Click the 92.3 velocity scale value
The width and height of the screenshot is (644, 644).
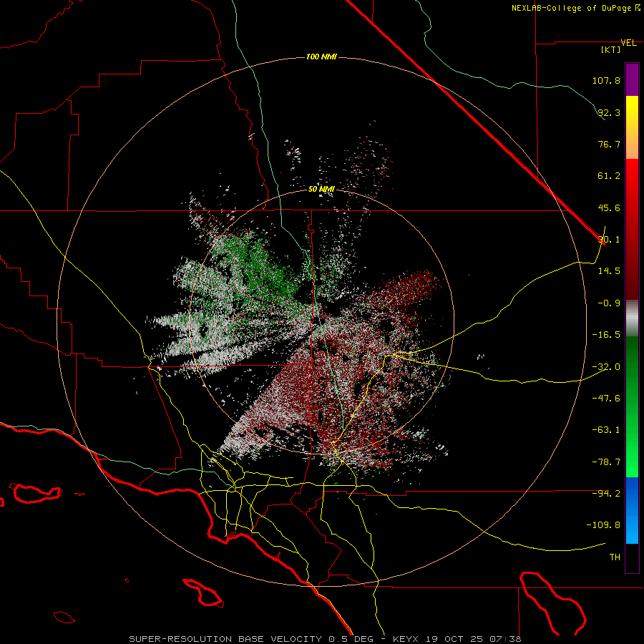pos(609,112)
